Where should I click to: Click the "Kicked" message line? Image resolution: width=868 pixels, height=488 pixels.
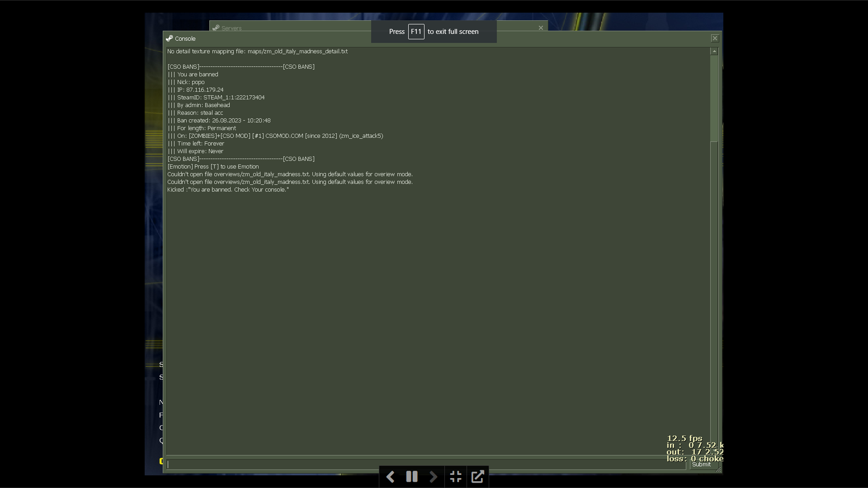pos(228,190)
